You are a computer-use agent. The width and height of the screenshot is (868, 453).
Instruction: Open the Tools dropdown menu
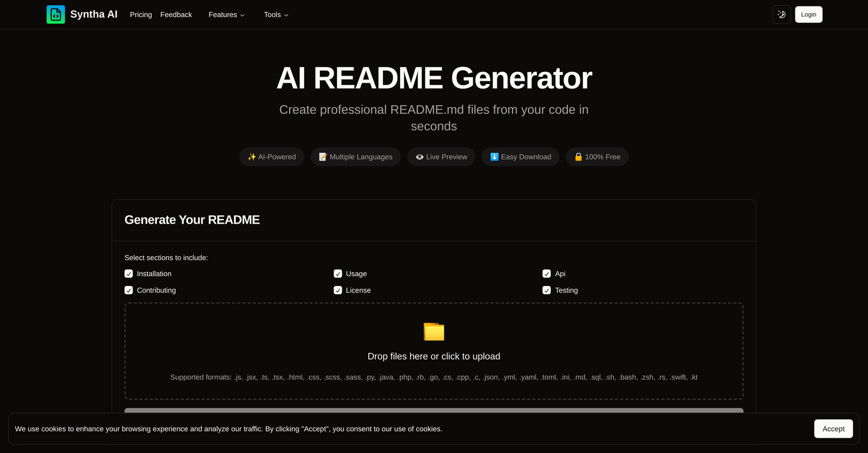[276, 14]
